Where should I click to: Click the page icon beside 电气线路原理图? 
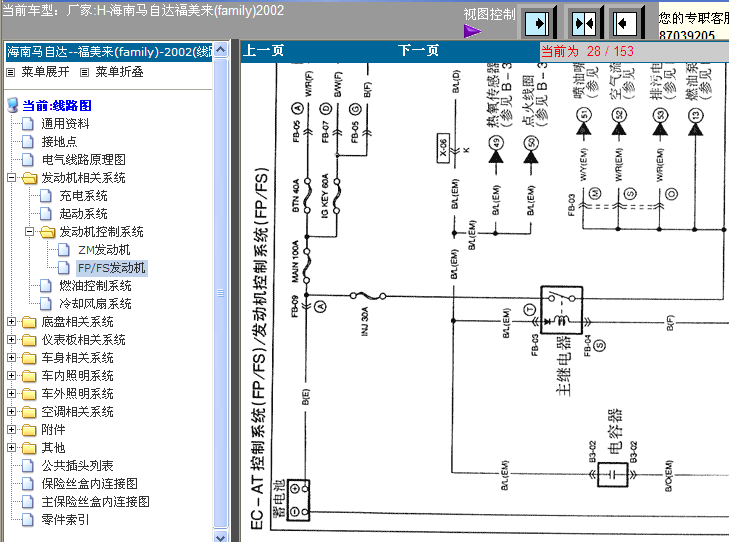[x=28, y=159]
